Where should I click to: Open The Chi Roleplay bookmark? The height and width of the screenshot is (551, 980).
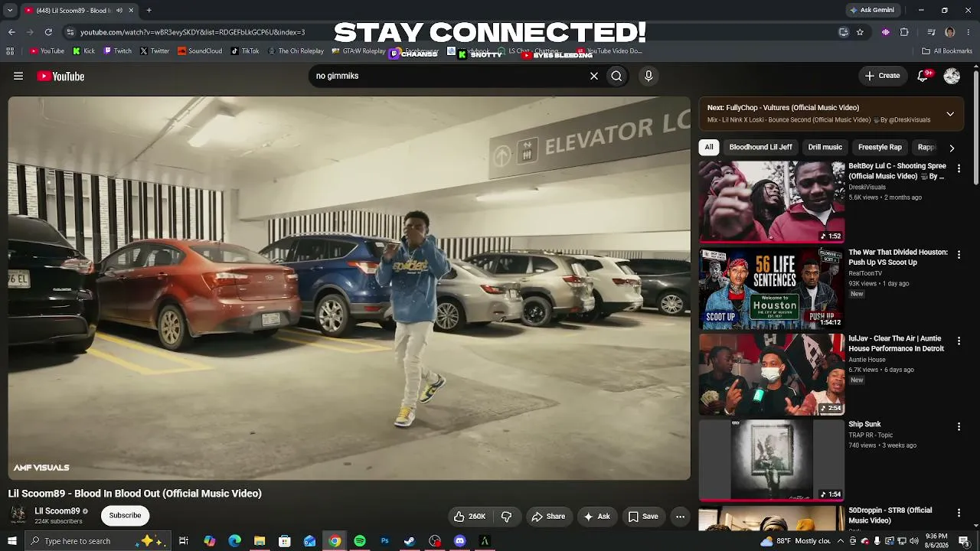click(296, 51)
